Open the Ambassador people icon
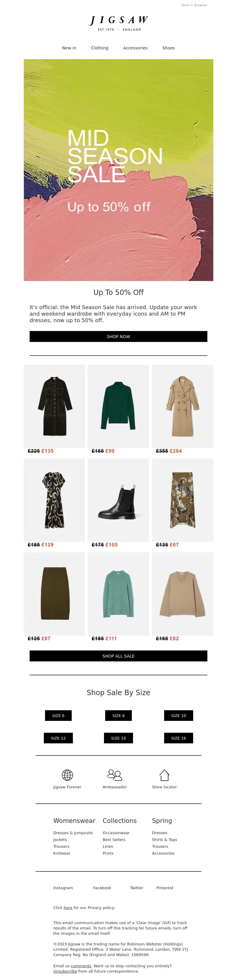The width and height of the screenshot is (237, 980). pos(115,775)
